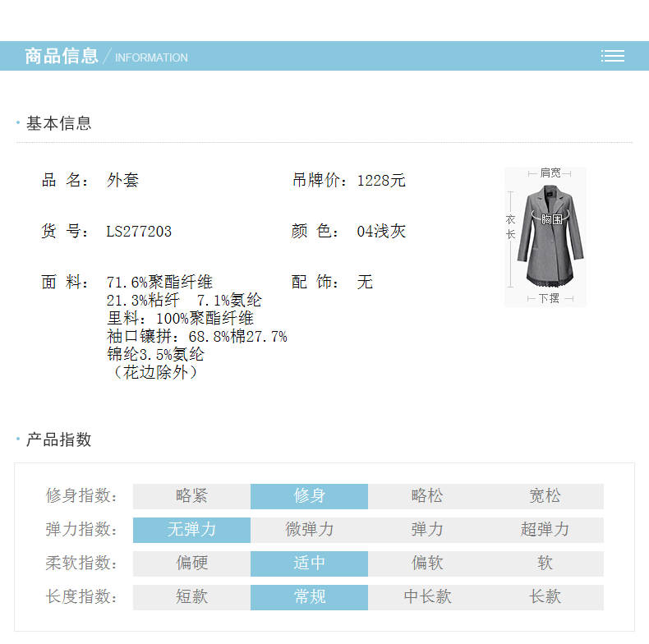Click the product code LS277203

tap(139, 232)
